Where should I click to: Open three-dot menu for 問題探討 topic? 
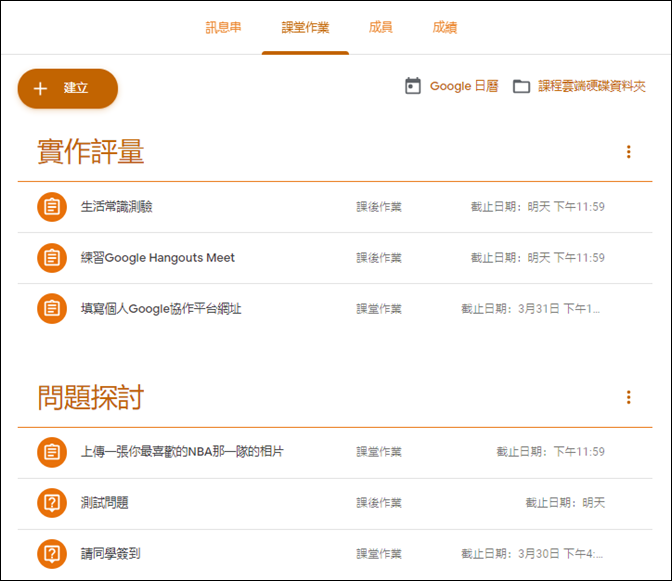tap(629, 397)
